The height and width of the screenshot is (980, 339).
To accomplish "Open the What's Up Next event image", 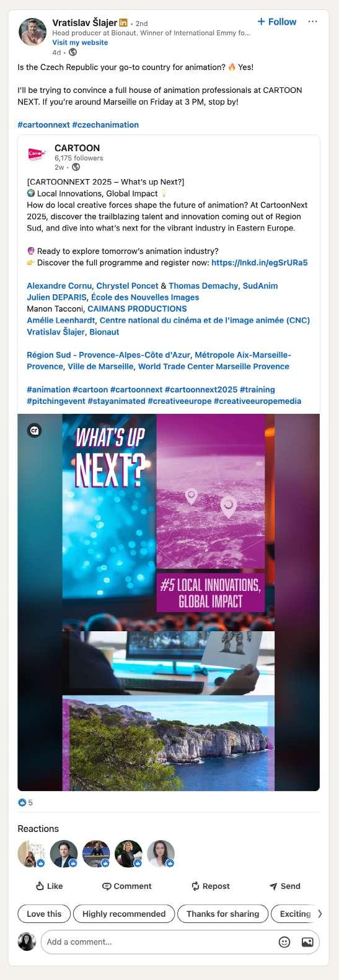I will tap(169, 602).
